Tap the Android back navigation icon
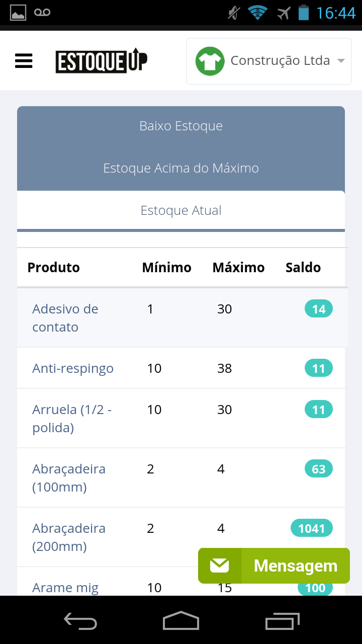Viewport: 362px width, 644px height. [80, 621]
